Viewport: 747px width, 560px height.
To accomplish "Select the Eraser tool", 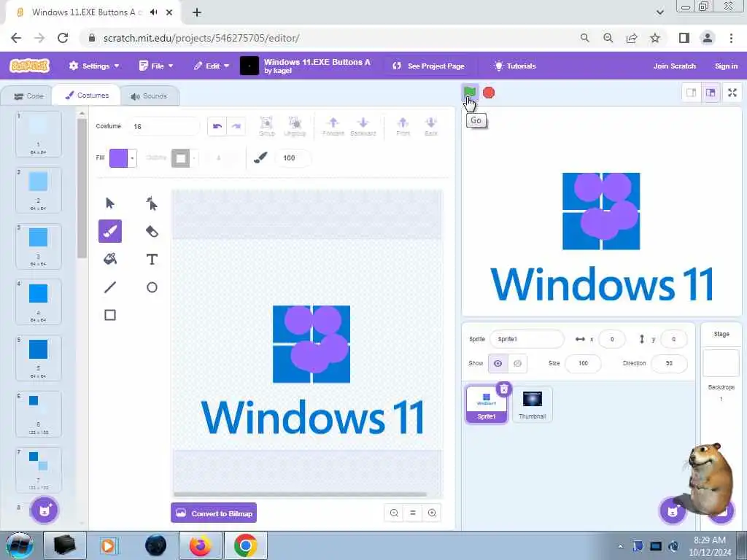I will 152,231.
